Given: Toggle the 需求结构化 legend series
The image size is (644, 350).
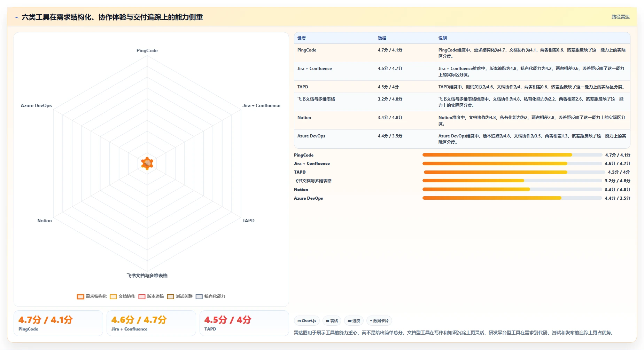Looking at the screenshot, I should 92,296.
